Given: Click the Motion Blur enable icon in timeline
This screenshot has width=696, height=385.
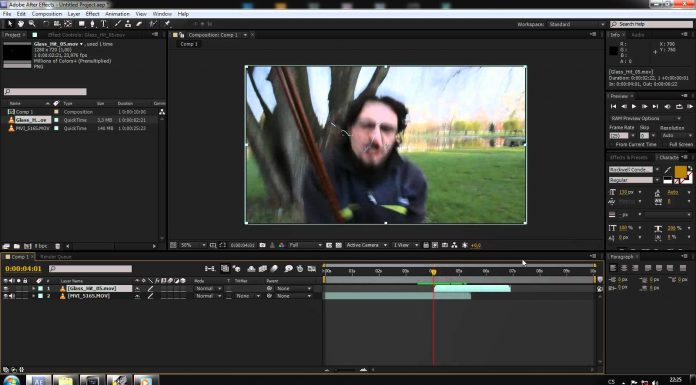Looking at the screenshot, I should pos(274,269).
